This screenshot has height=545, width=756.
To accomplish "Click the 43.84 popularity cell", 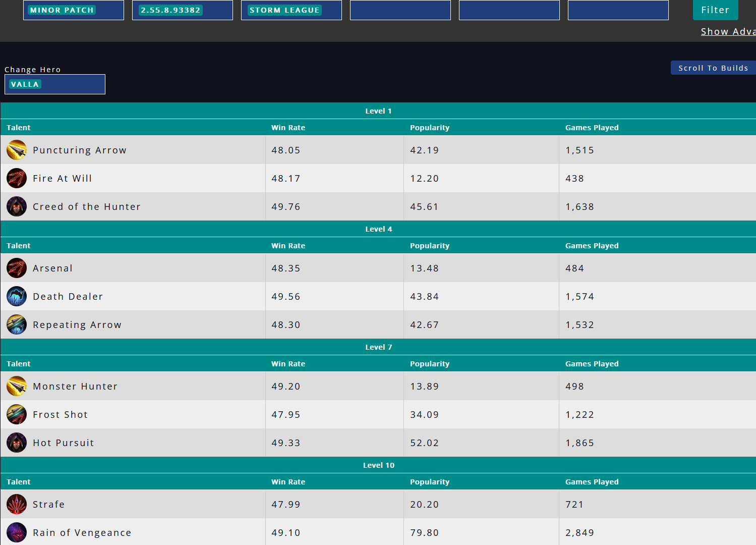I will (x=482, y=296).
